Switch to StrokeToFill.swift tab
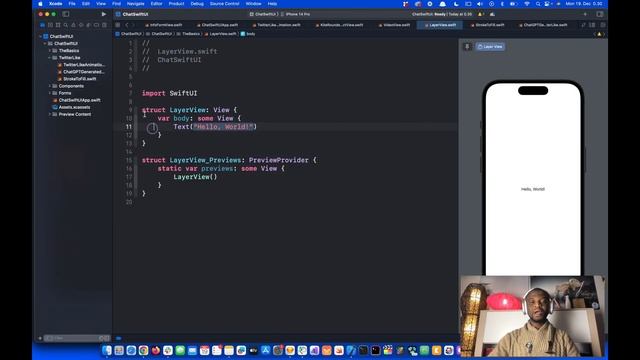Viewport: 640px width, 360px height. coord(487,25)
